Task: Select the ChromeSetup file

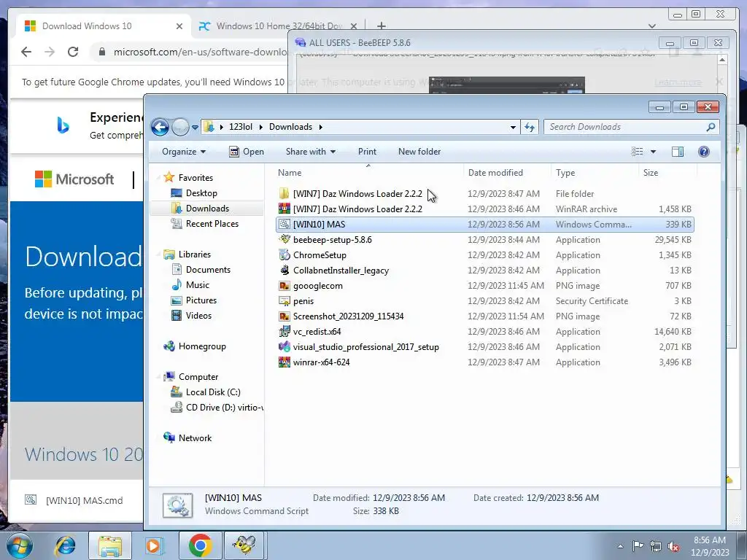Action: click(x=485, y=254)
